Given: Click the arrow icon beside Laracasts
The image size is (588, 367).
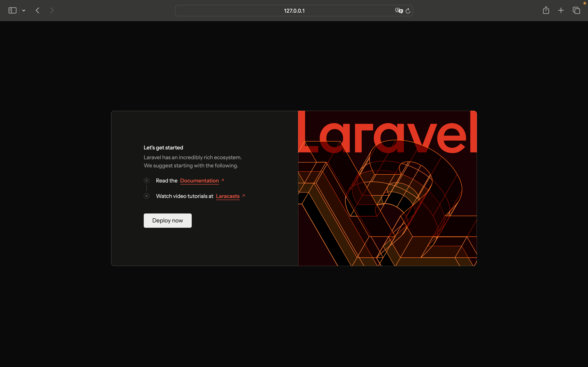Looking at the screenshot, I should [243, 196].
